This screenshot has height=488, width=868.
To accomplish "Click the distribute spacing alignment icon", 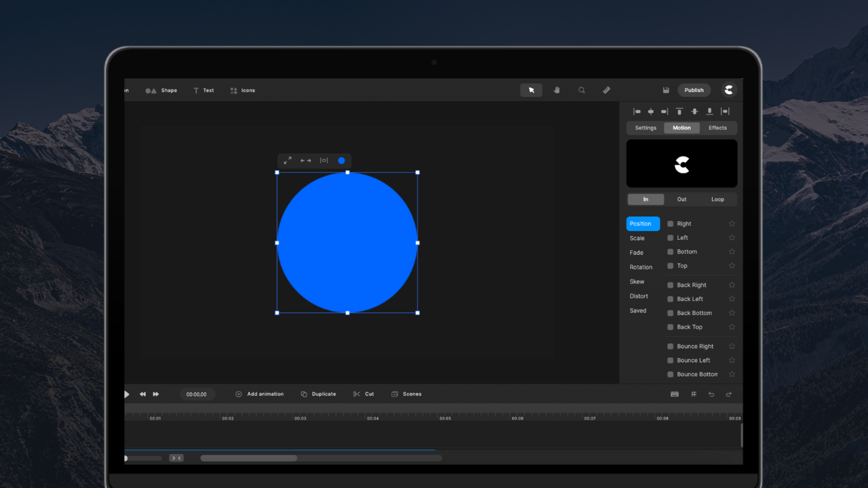I will click(x=725, y=112).
